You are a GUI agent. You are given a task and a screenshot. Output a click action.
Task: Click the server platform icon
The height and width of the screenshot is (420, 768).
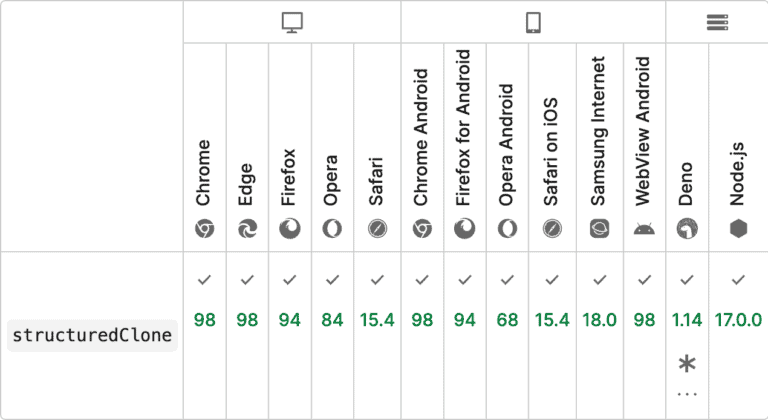click(717, 23)
